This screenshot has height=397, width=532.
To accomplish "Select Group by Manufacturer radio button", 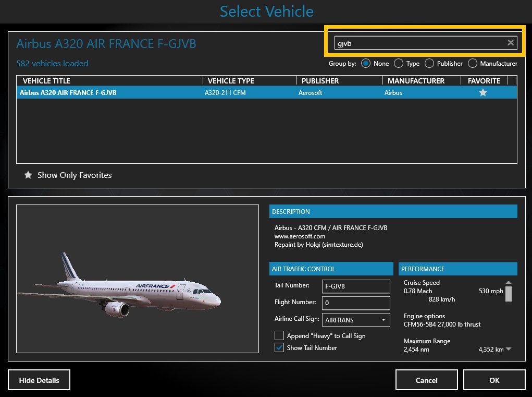I will pyautogui.click(x=472, y=64).
